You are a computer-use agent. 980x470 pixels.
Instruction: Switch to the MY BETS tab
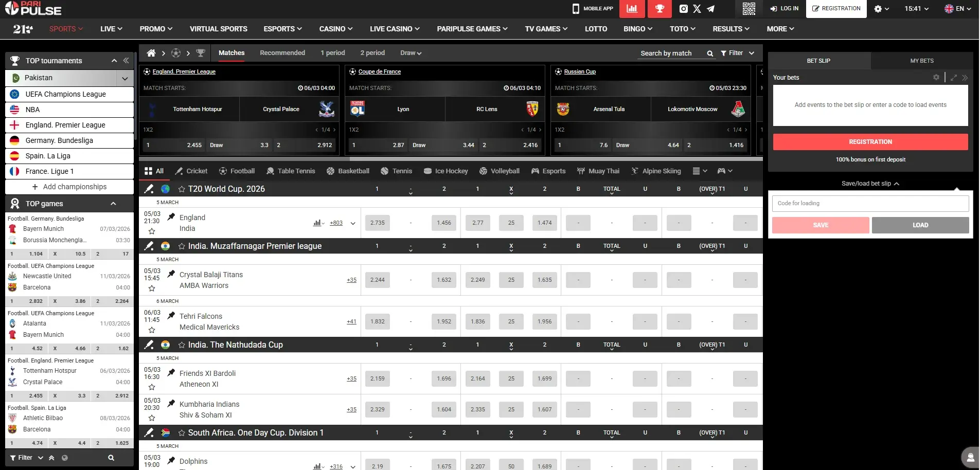point(921,61)
